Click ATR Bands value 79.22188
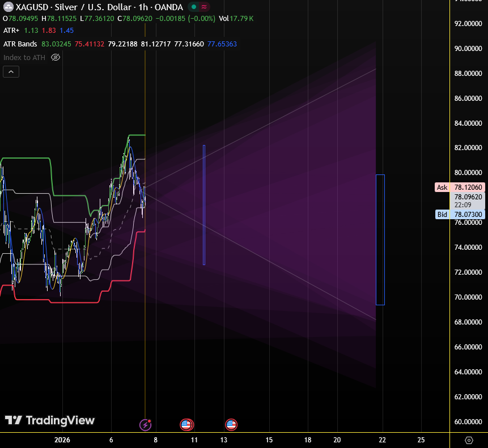 point(122,44)
